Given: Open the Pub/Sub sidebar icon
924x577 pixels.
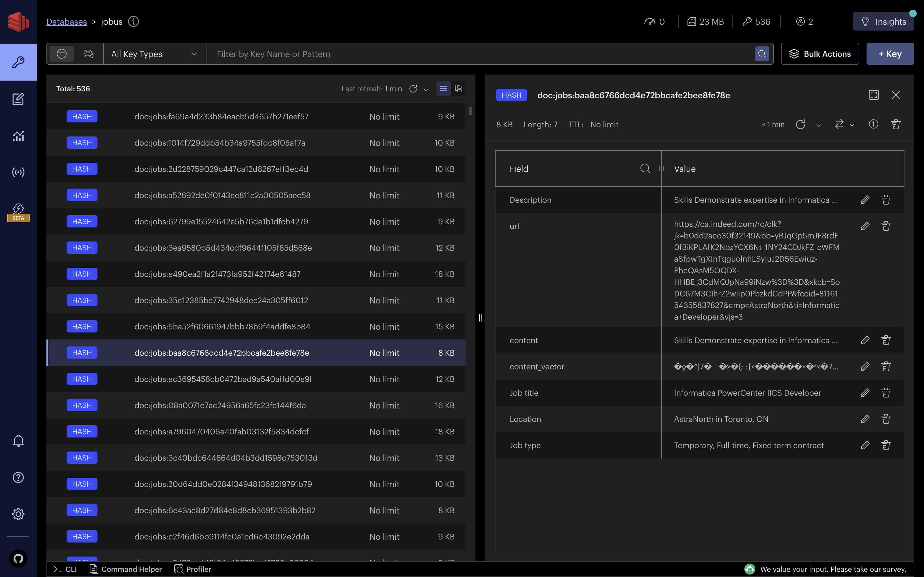Looking at the screenshot, I should (x=18, y=172).
